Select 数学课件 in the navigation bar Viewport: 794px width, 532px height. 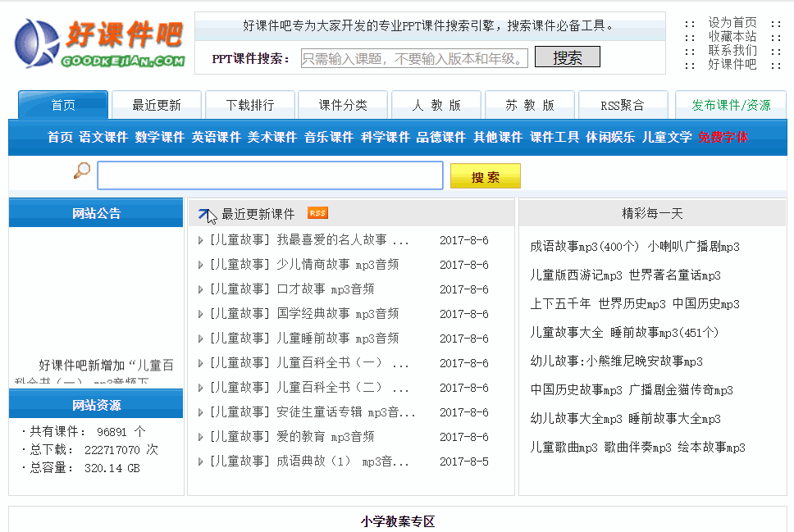pos(160,137)
